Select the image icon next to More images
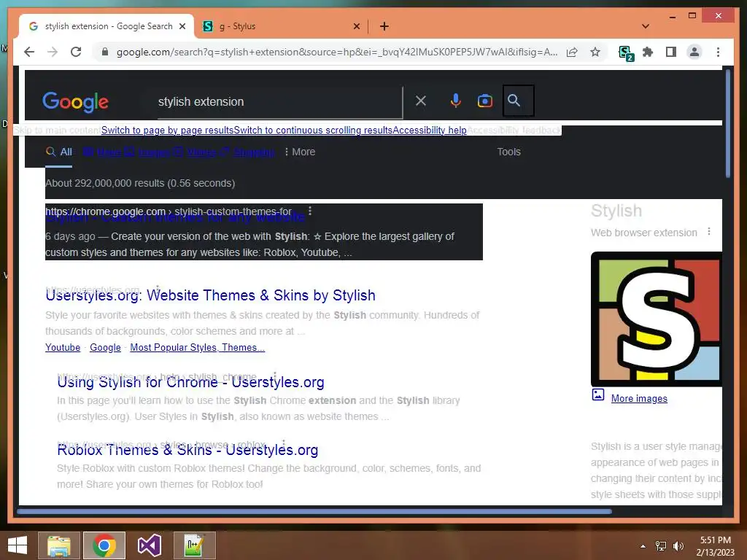Image resolution: width=747 pixels, height=560 pixels. point(598,394)
